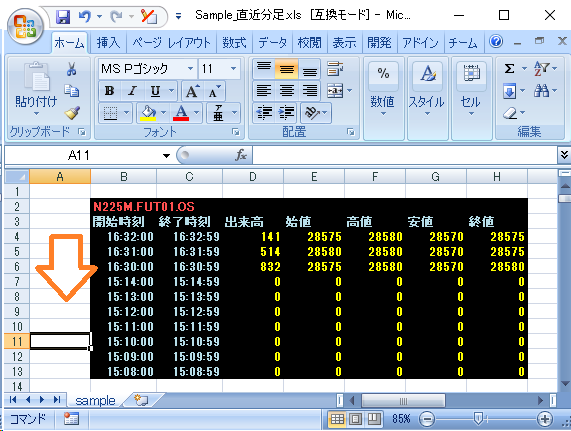The width and height of the screenshot is (571, 431).
Task: Expand the Name Box dropdown arrow
Action: click(x=166, y=156)
